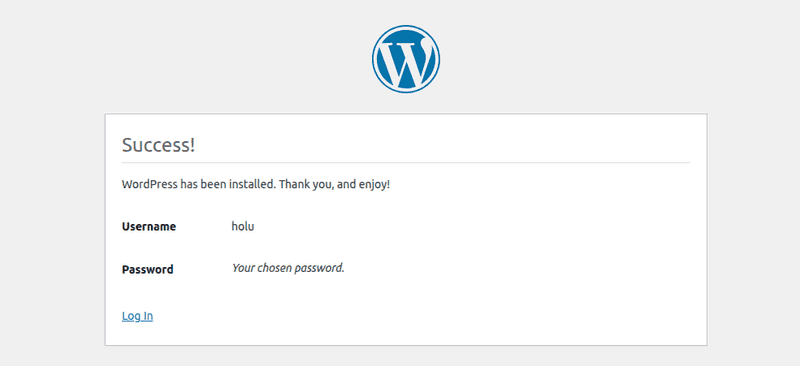This screenshot has width=800, height=366.
Task: Click the Password label
Action: pos(147,269)
